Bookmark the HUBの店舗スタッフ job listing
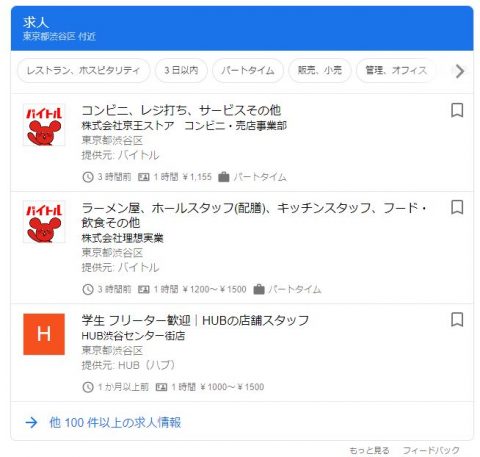The image size is (480, 457). (457, 320)
